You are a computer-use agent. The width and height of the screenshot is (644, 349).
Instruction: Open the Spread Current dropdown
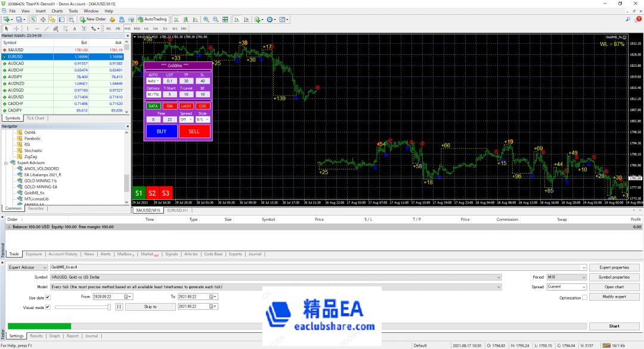tap(566, 287)
